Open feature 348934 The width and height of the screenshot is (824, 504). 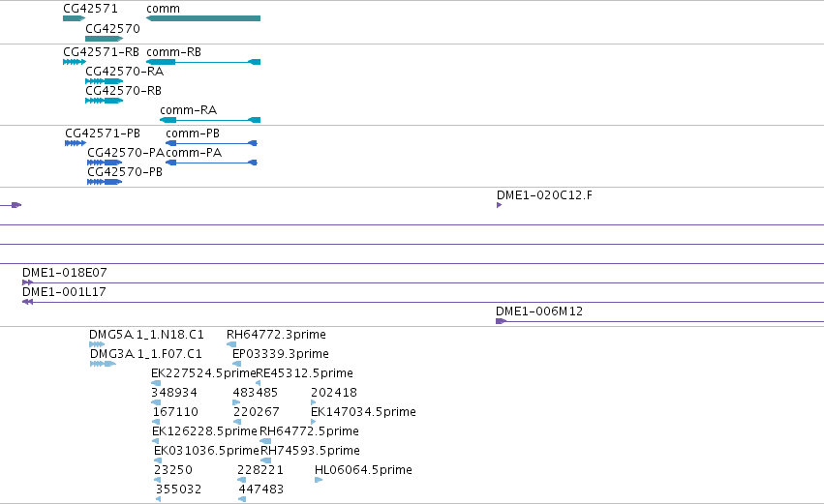point(156,402)
